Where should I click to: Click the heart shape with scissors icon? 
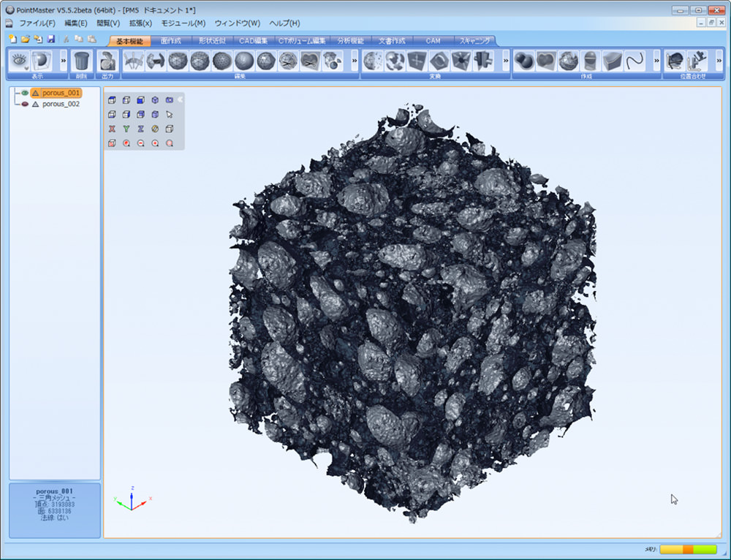pos(311,61)
